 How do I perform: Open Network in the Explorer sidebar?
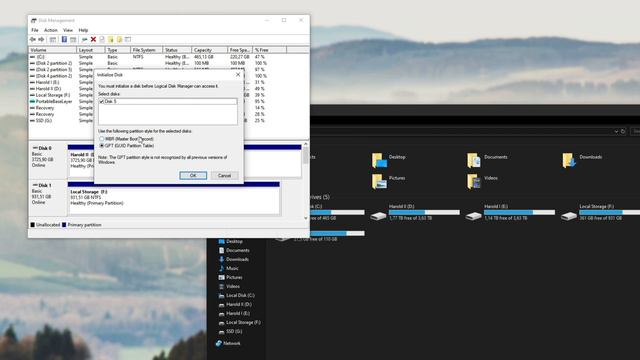pos(228,343)
